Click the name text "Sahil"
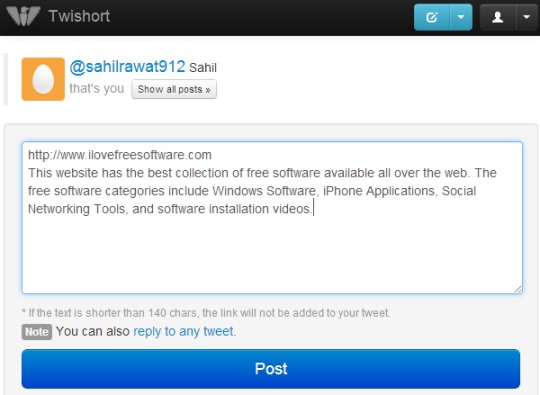Screen dimensions: 540x395 click(203, 67)
